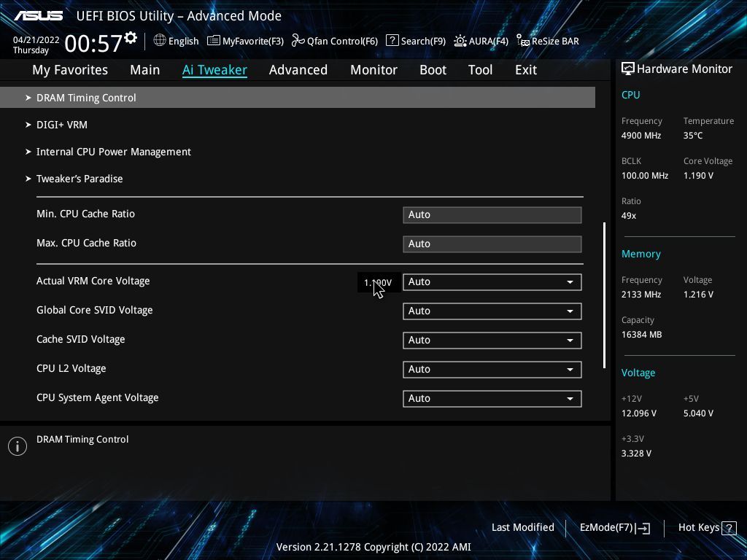Click the Hot Keys question icon
The height and width of the screenshot is (560, 747).
729,528
